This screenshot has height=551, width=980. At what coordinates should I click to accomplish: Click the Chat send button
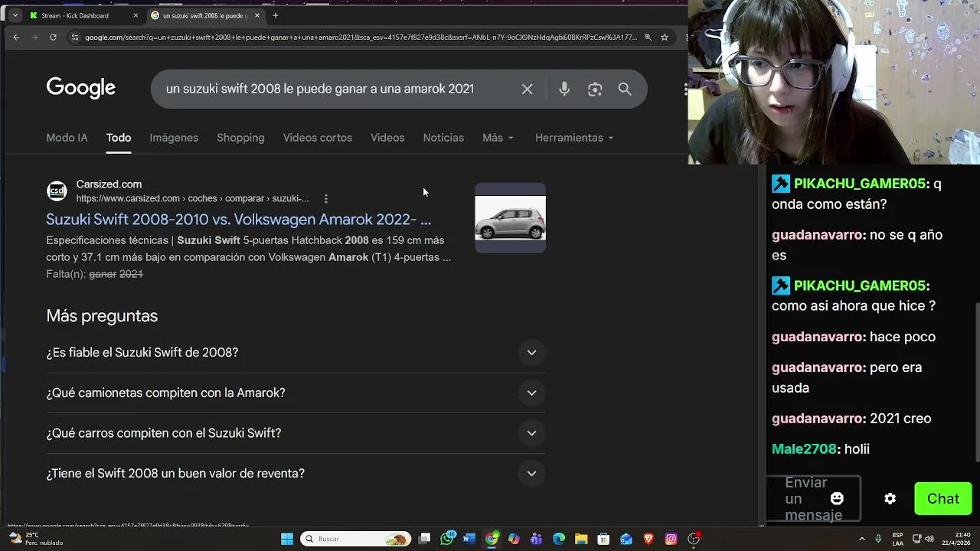(943, 498)
